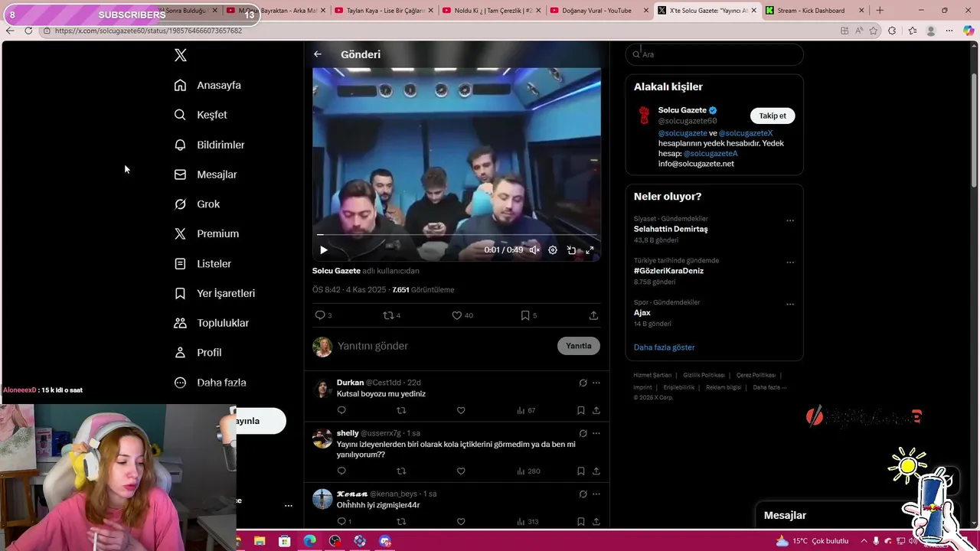Image resolution: width=980 pixels, height=551 pixels.
Task: Share shelly's reply
Action: pyautogui.click(x=596, y=471)
